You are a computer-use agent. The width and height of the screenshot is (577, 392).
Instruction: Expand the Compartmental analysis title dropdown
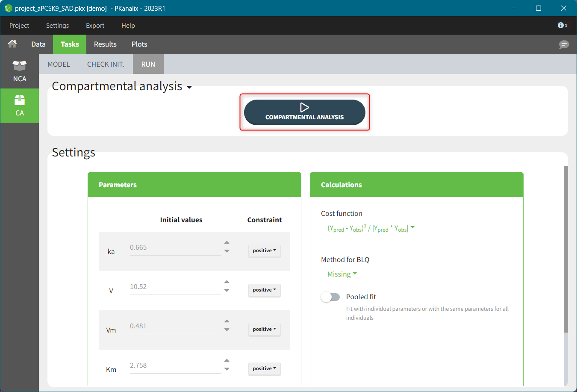(x=189, y=87)
